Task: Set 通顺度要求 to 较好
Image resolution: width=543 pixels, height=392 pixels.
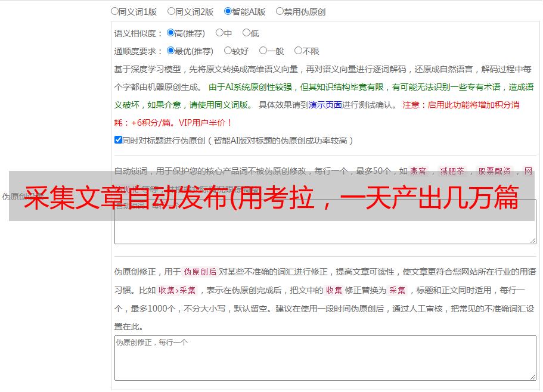Action: [x=228, y=51]
